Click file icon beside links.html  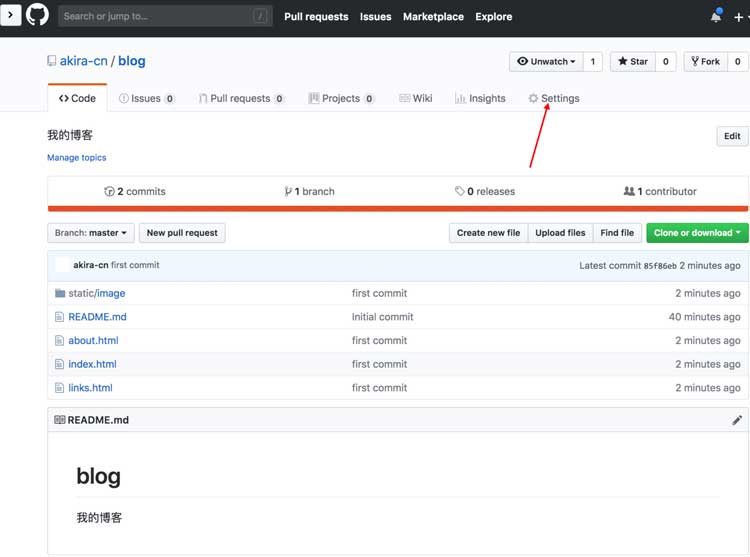point(59,388)
